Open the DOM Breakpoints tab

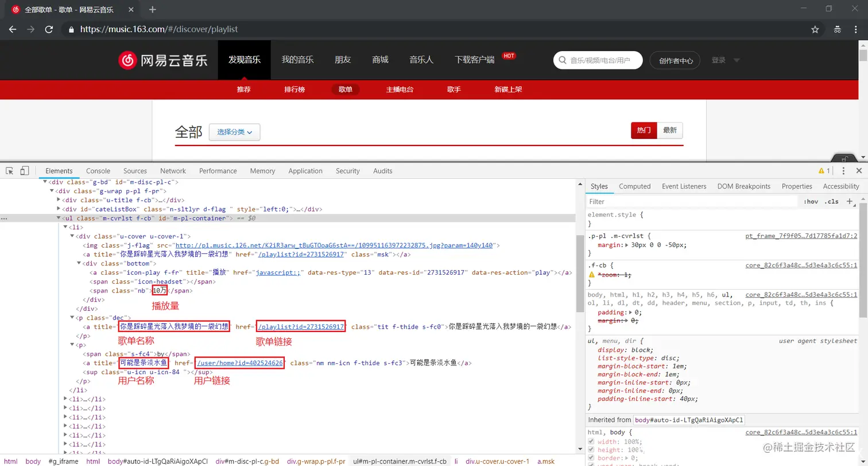[744, 186]
